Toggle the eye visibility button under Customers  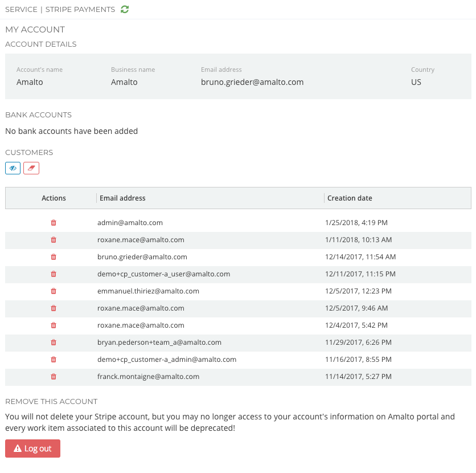pos(13,168)
